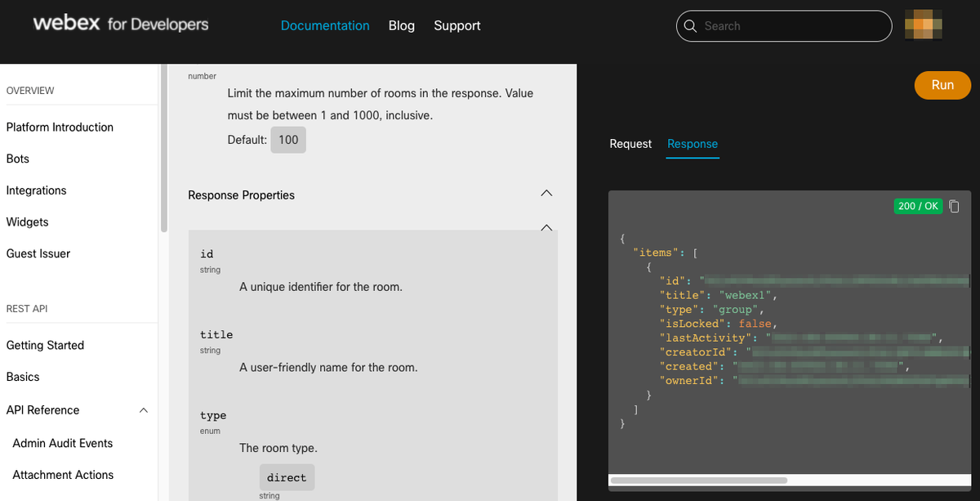This screenshot has width=980, height=501.
Task: Switch to the Request tab
Action: [630, 144]
